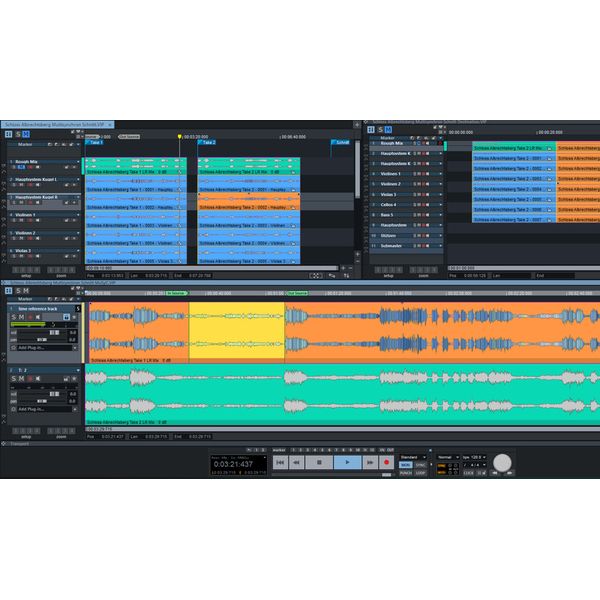Mute the 'time reference track' in bottom window
Screen dimensions: 600x600
pos(21,317)
